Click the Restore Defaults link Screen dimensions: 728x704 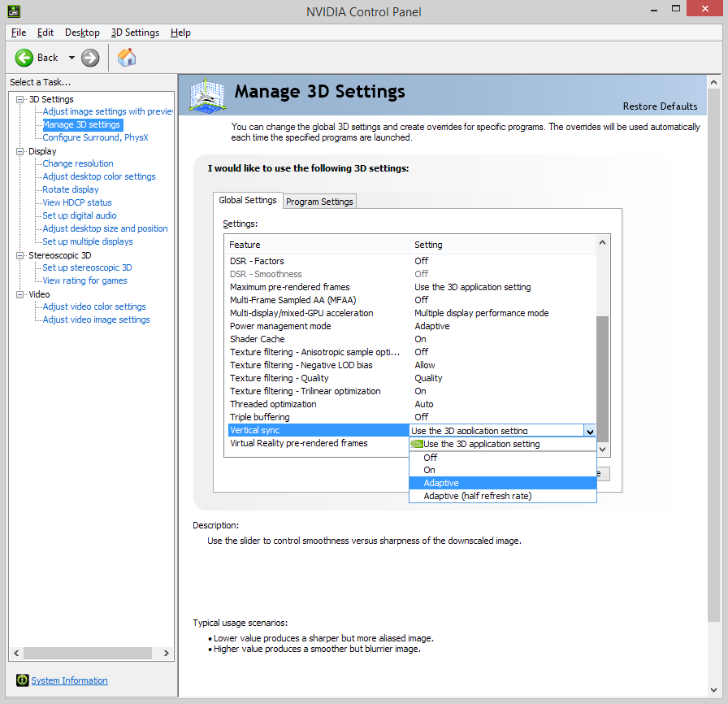point(660,106)
